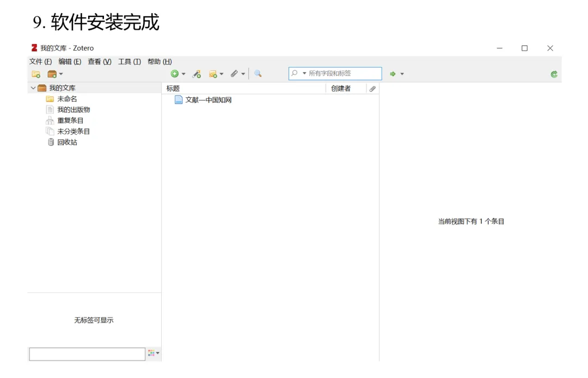
Task: Open the 回收站 trash
Action: [67, 142]
